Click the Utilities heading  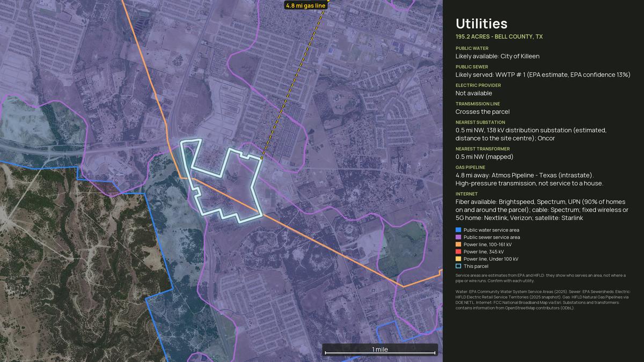pyautogui.click(x=481, y=24)
